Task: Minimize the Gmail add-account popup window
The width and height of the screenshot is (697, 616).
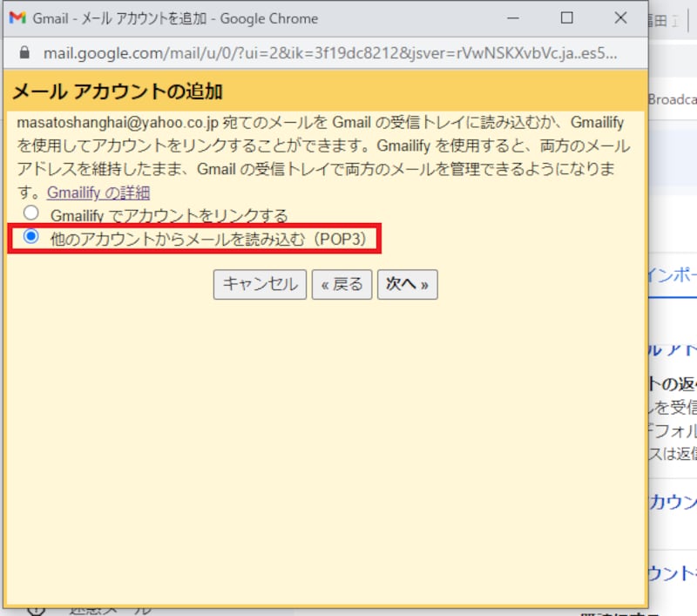Action: [x=513, y=18]
